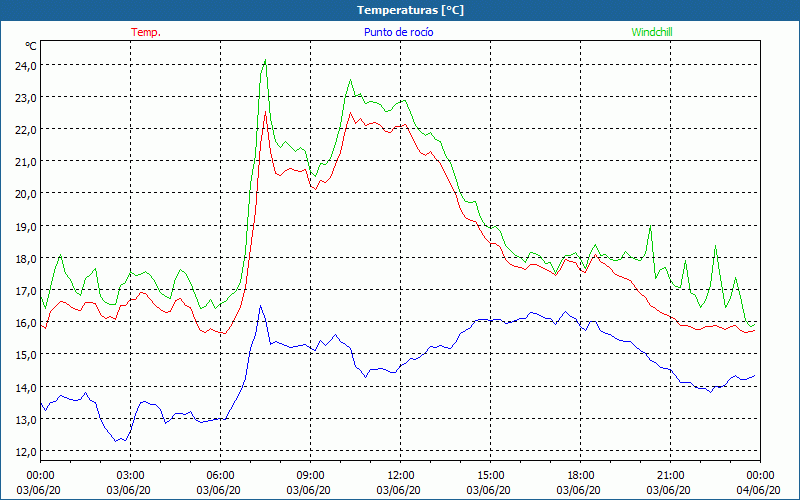Click the '21:00' time axis label
Viewport: 800px width, 500px height.
tap(670, 476)
